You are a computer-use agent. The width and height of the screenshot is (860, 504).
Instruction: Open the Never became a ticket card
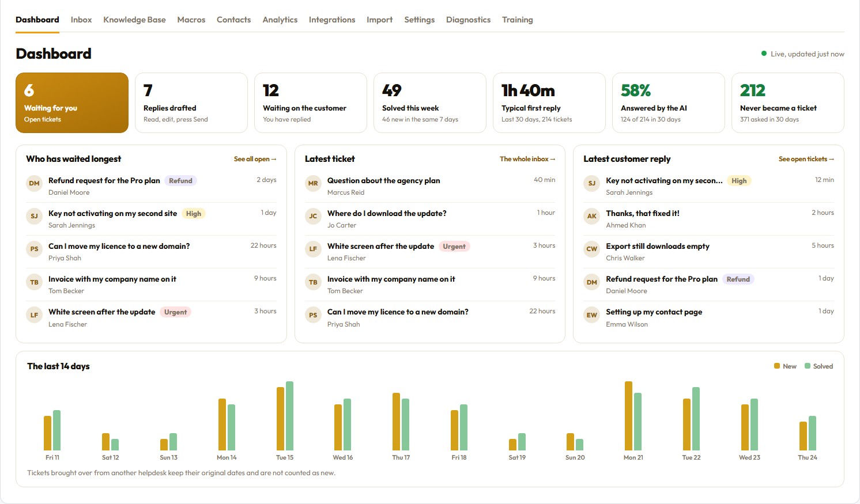[788, 103]
